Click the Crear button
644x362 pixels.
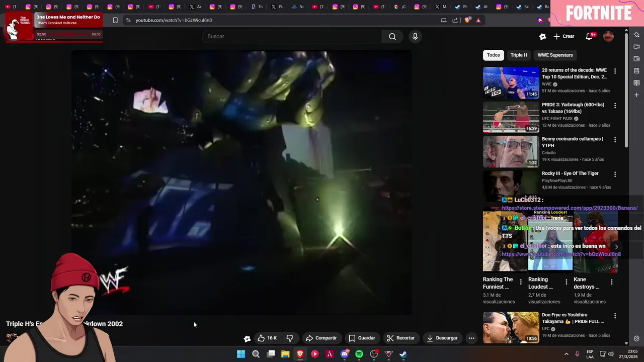563,36
